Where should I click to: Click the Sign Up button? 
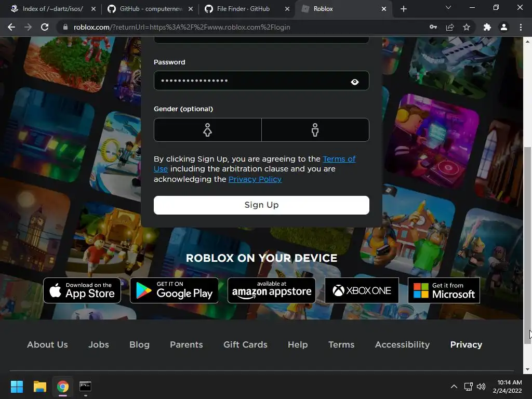pyautogui.click(x=261, y=205)
